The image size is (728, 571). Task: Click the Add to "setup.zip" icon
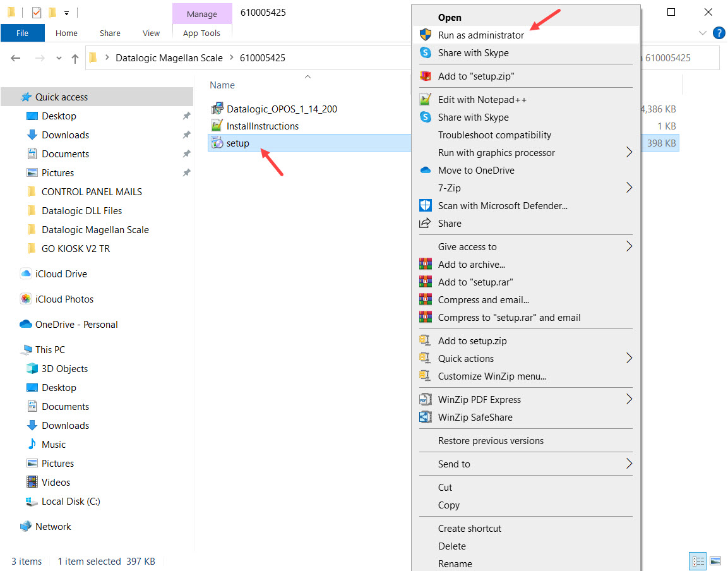click(x=426, y=76)
